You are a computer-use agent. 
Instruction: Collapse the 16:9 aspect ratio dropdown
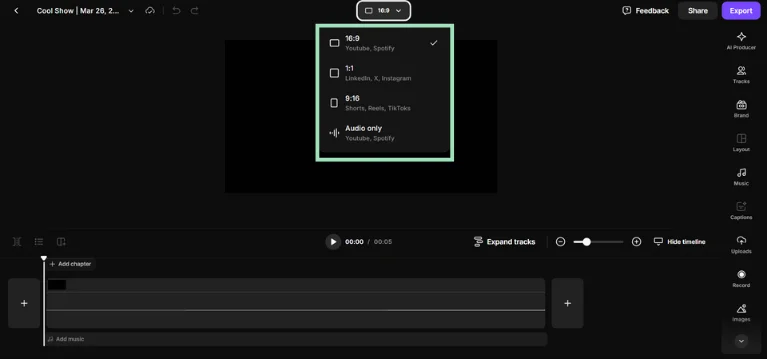[x=384, y=11]
